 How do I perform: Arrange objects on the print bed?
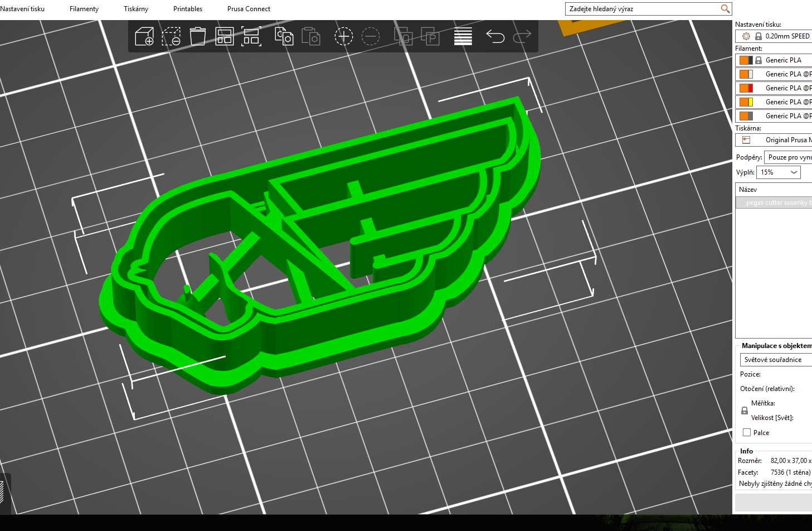[x=225, y=37]
